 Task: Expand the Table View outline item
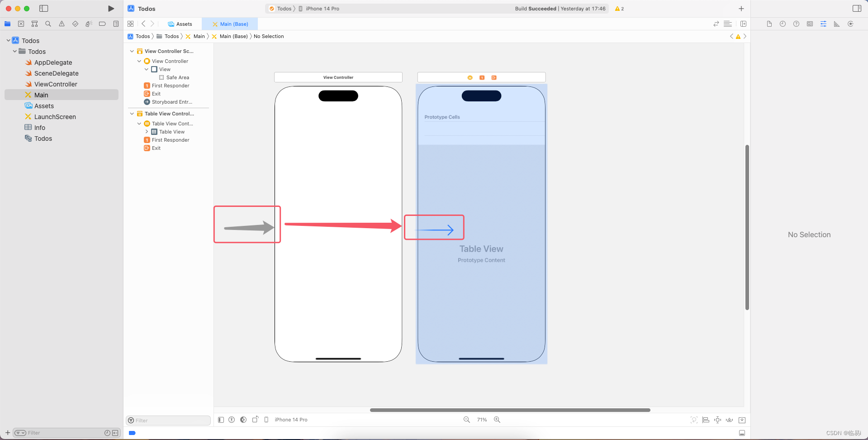coord(147,132)
